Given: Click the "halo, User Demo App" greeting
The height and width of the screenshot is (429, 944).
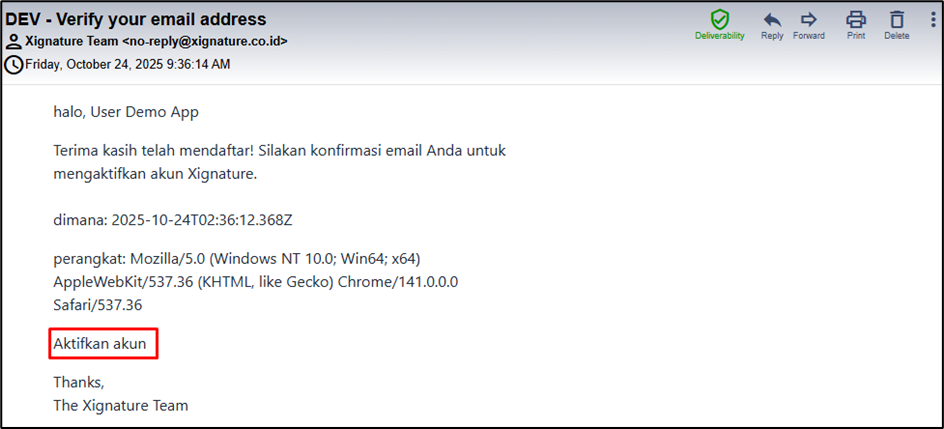Looking at the screenshot, I should (126, 112).
